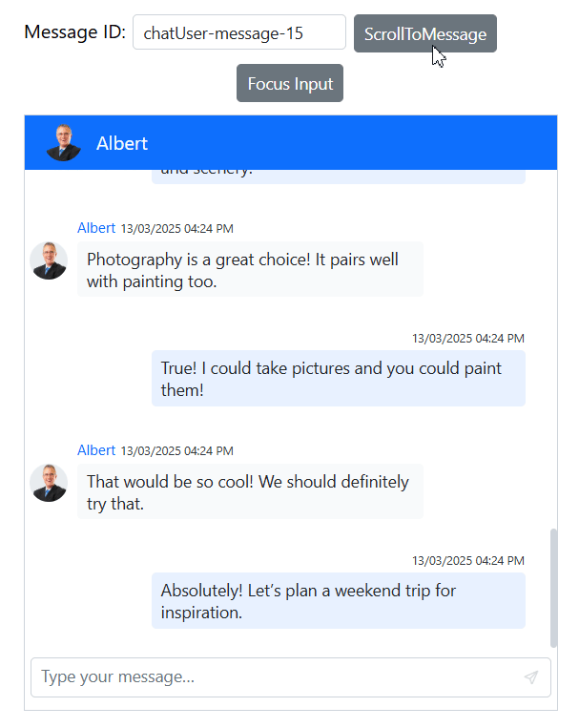The image size is (579, 728).
Task: Click the timestamp above the "Absolutely!" message
Action: tap(467, 560)
